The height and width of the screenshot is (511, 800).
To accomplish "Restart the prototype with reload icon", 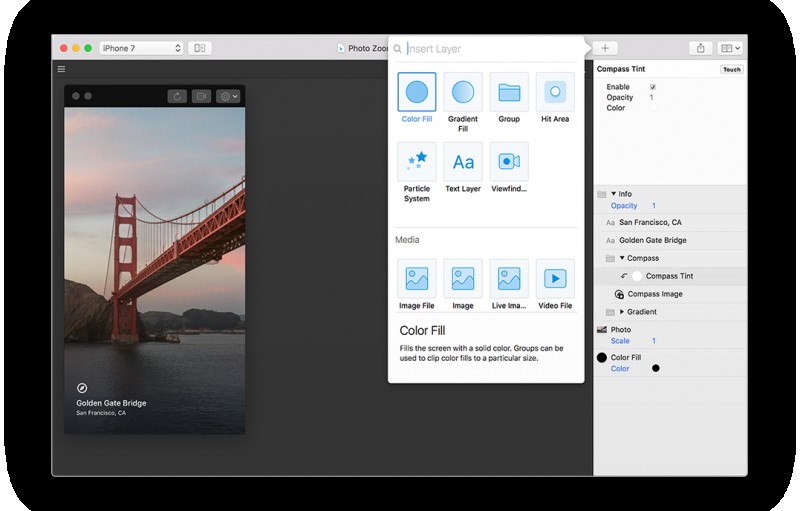I will [x=177, y=96].
